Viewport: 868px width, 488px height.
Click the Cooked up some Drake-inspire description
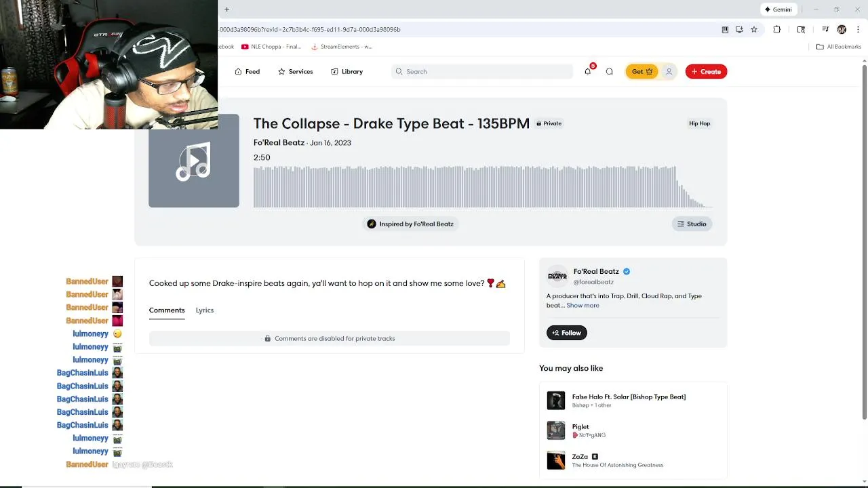(x=328, y=283)
